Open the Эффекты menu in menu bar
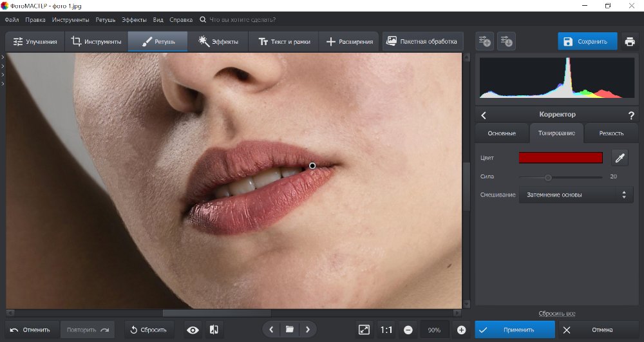 click(134, 20)
